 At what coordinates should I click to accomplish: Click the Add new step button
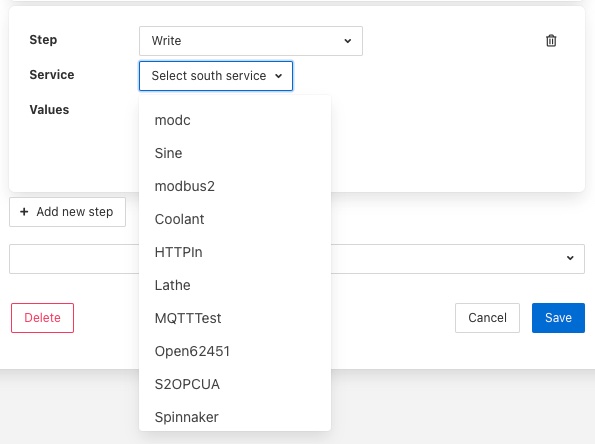pos(68,212)
